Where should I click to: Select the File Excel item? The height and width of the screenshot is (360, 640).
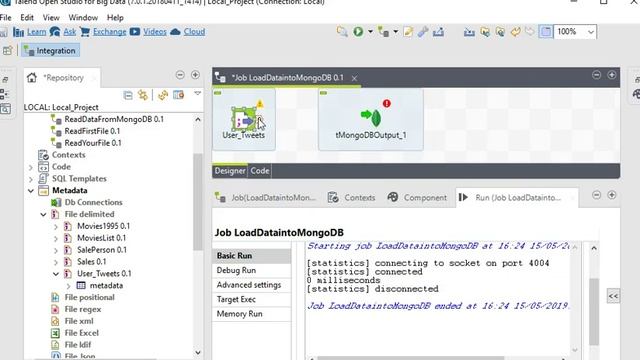coord(82,333)
